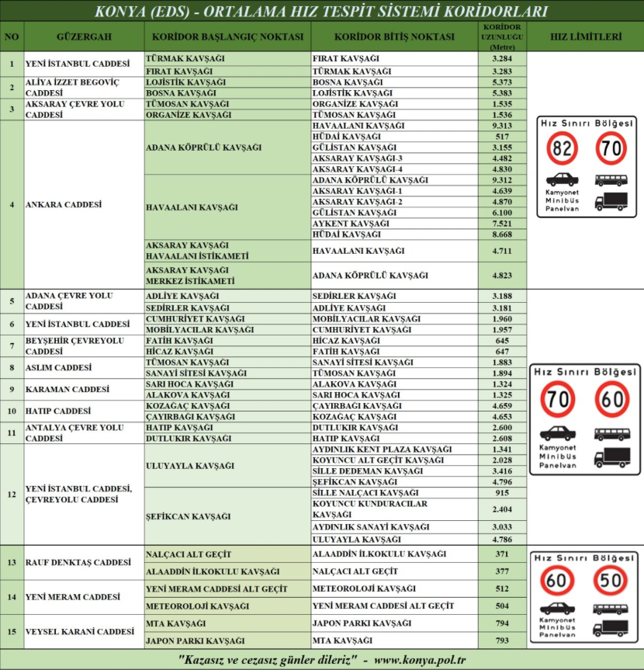Select the corridor length value 9.313

click(501, 126)
